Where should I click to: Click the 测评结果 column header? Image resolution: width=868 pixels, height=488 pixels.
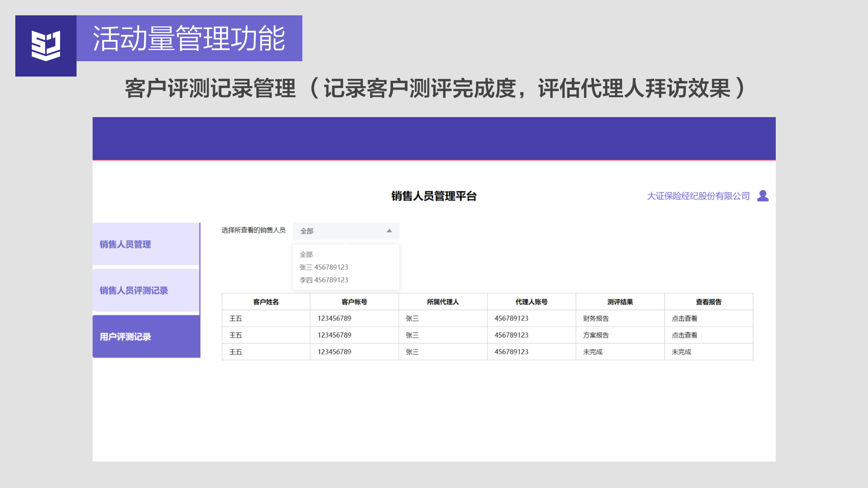tap(620, 302)
